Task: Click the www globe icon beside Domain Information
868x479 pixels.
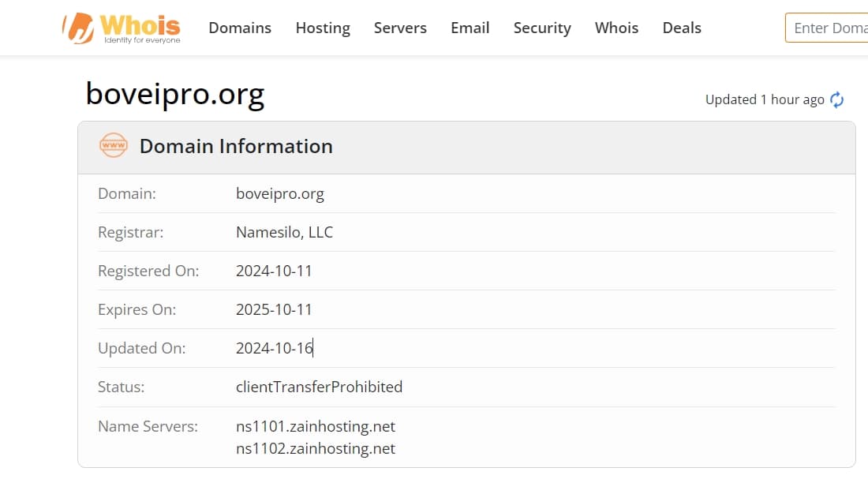Action: [114, 146]
